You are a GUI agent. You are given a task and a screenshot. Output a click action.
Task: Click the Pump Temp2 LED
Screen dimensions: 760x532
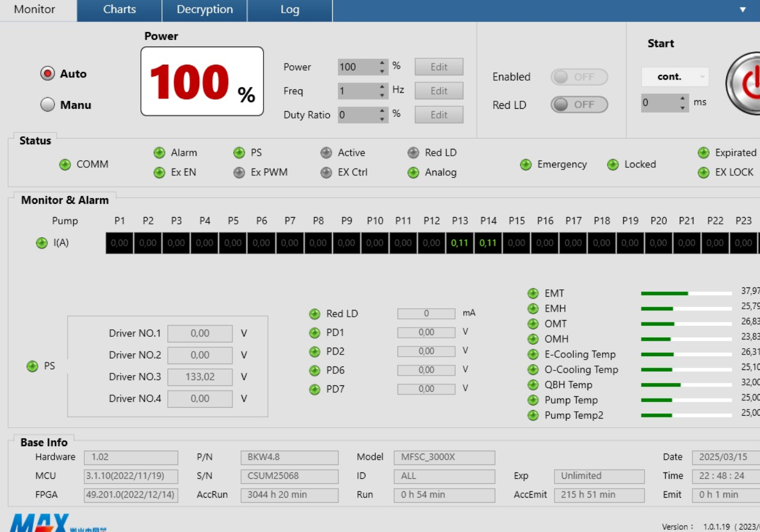tap(533, 415)
